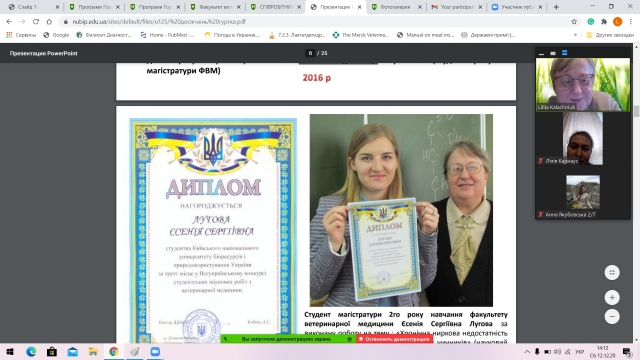Open the The Merck Veterinary bookmark
This screenshot has height=360, width=640.
click(x=361, y=35)
